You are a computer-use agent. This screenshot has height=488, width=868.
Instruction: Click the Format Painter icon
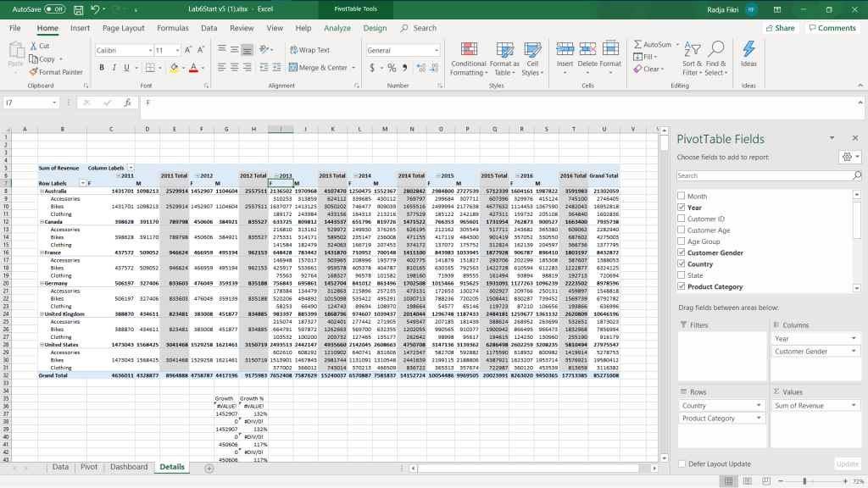pyautogui.click(x=33, y=72)
